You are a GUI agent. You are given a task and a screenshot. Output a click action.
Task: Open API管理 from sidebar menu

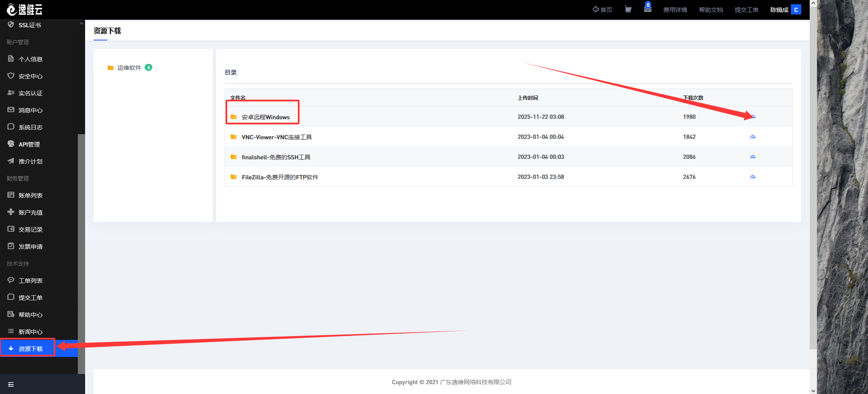click(x=29, y=144)
